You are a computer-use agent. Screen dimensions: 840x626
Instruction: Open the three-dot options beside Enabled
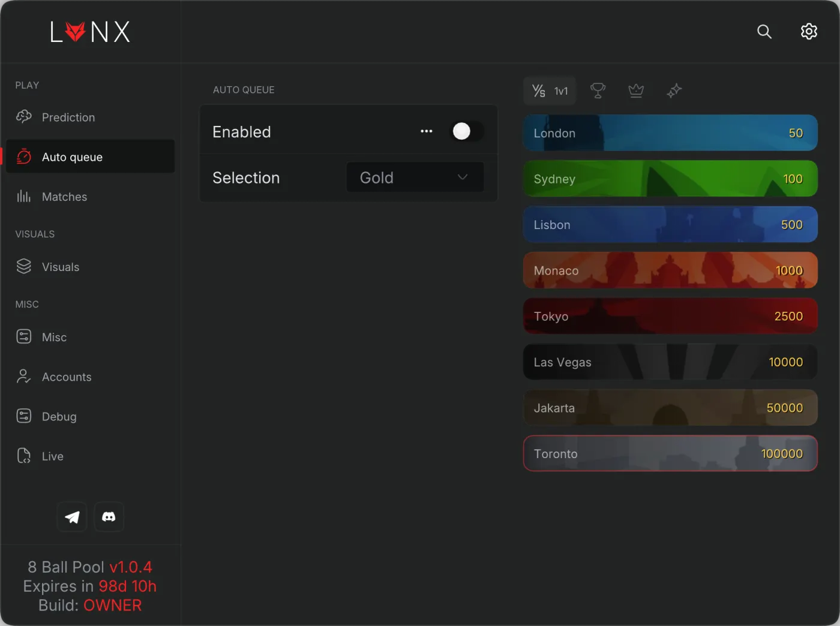point(427,131)
